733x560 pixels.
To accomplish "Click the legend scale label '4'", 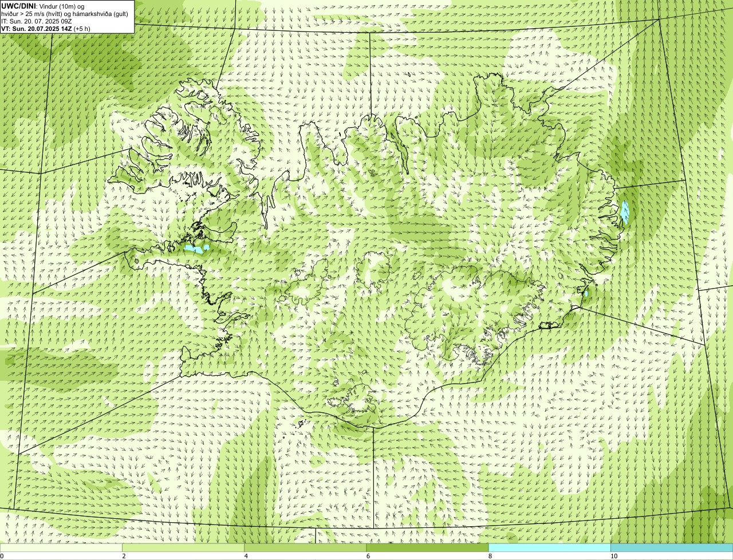I will tap(246, 556).
